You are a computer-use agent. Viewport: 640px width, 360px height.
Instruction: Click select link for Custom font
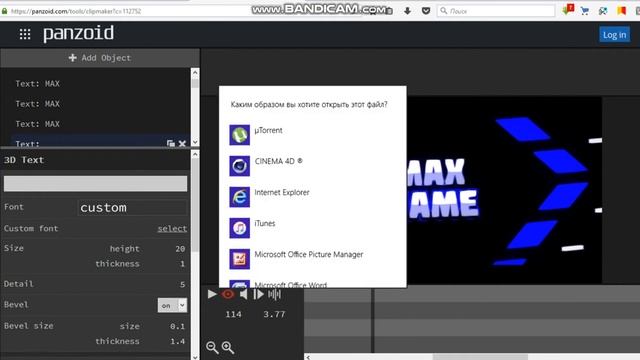point(172,229)
